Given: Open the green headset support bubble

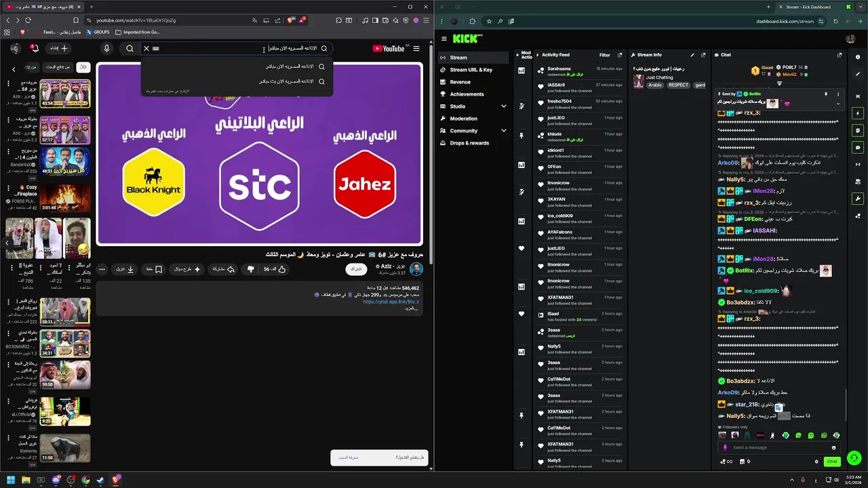Looking at the screenshot, I should 854,458.
